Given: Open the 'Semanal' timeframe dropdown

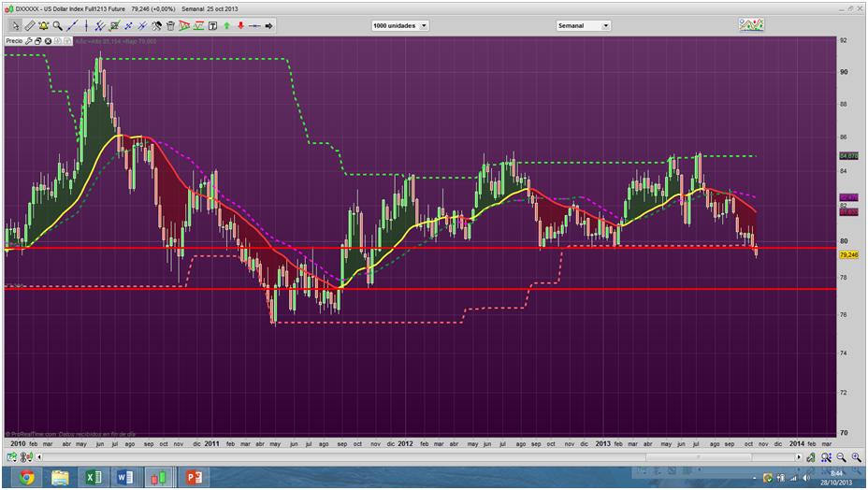Looking at the screenshot, I should (x=583, y=25).
